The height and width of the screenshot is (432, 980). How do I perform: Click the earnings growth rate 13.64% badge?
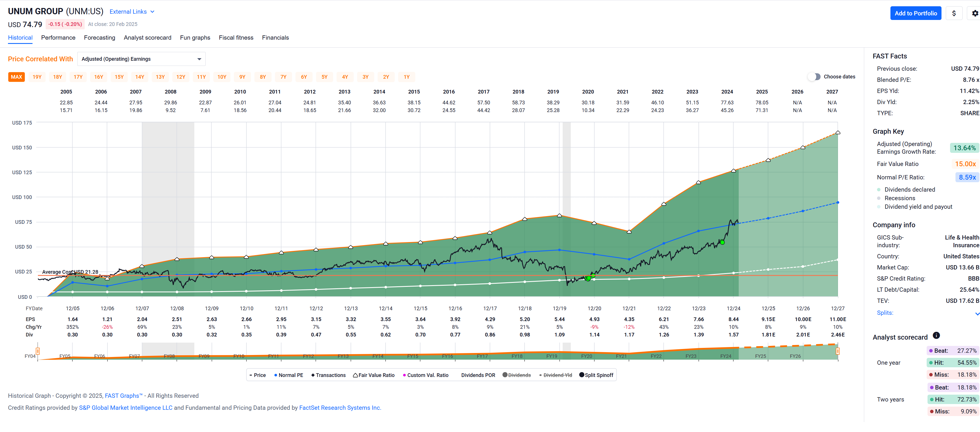point(964,148)
